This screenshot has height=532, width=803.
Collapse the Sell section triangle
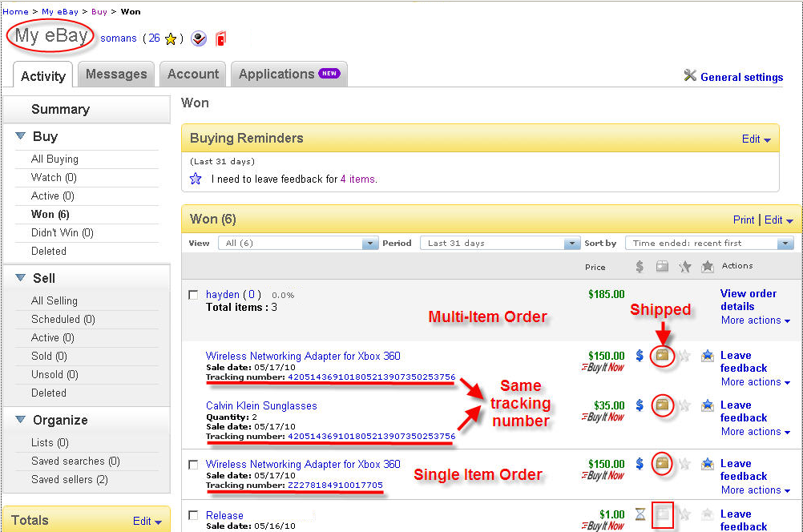click(20, 277)
